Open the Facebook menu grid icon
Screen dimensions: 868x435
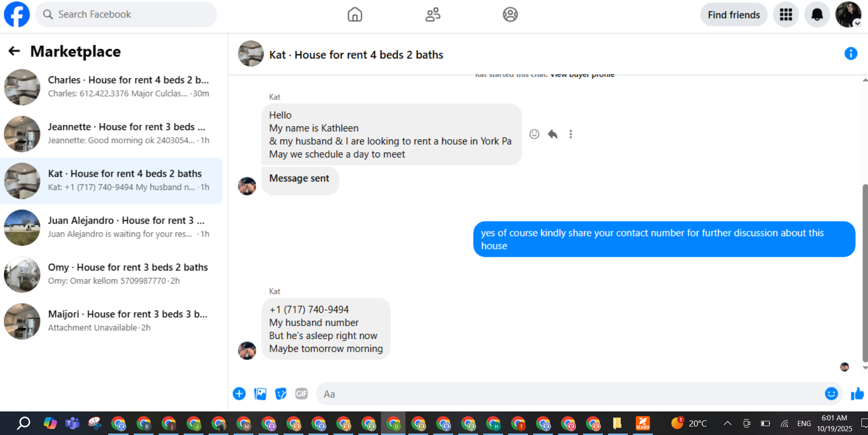click(x=786, y=15)
